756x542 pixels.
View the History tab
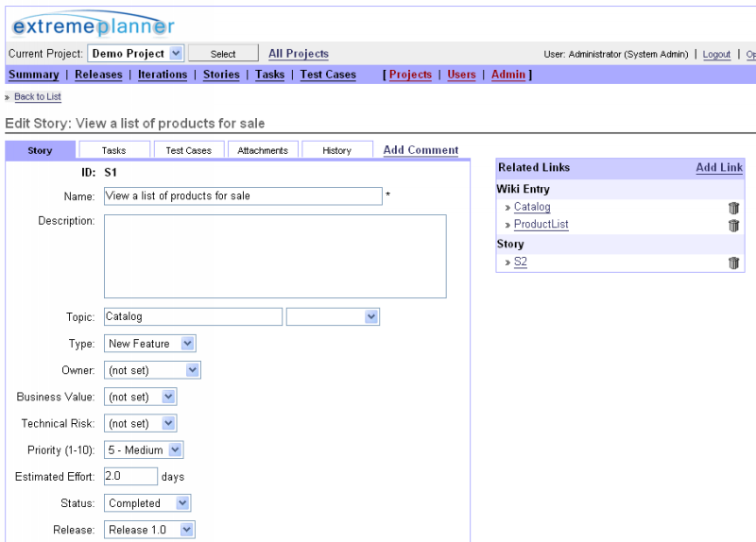coord(336,150)
